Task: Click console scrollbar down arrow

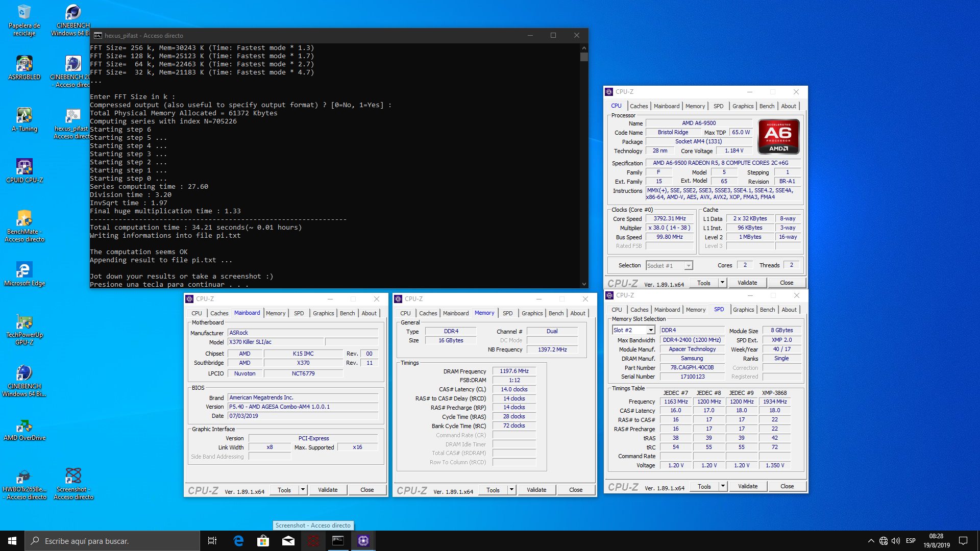Action: point(584,284)
